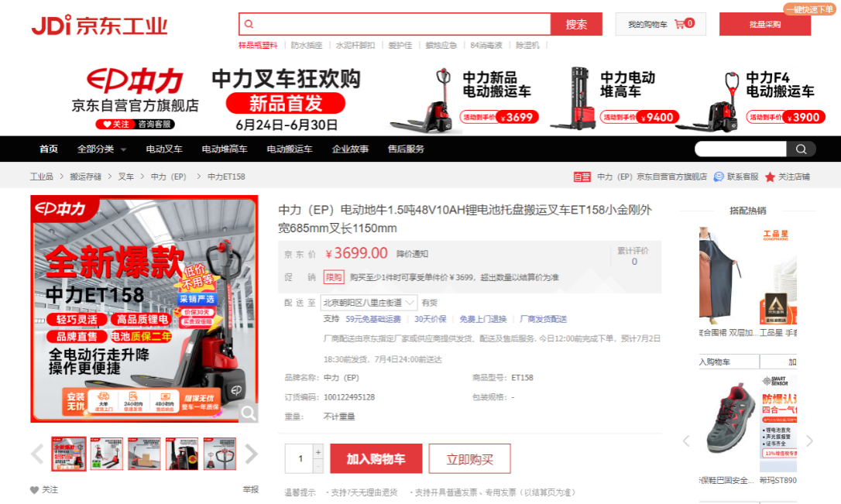Click the 降价通知 price alert link
Viewport: 841px width, 504px height.
pos(412,254)
